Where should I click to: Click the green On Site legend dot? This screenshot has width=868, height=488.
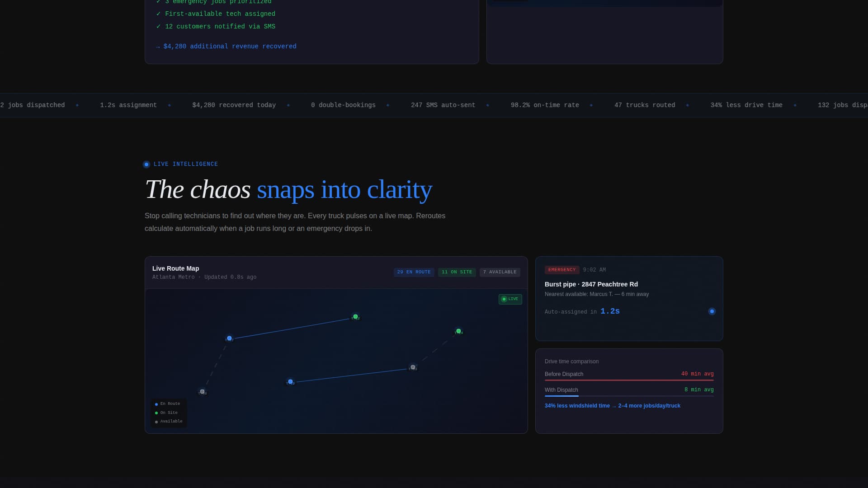coord(156,413)
